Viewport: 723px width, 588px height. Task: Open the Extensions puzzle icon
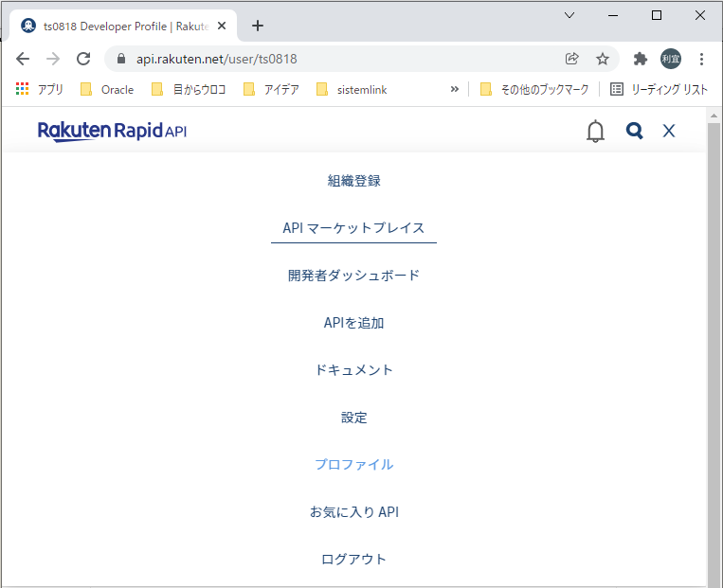[640, 59]
